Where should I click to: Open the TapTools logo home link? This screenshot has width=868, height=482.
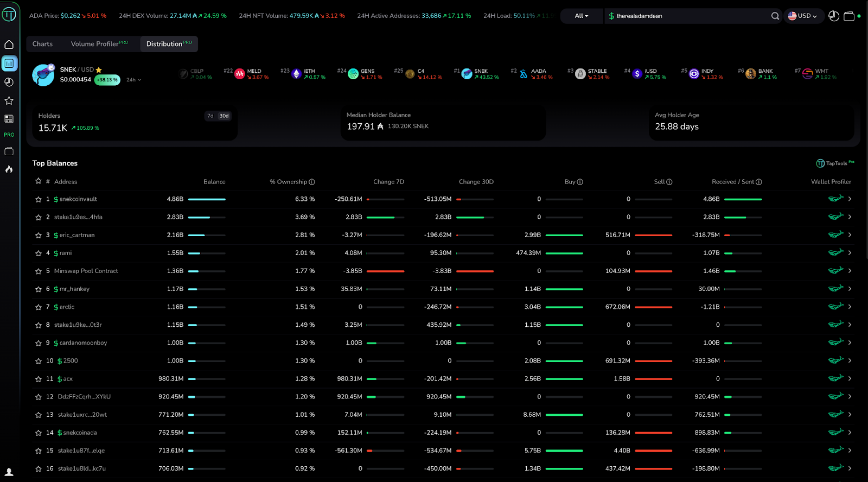(x=9, y=15)
